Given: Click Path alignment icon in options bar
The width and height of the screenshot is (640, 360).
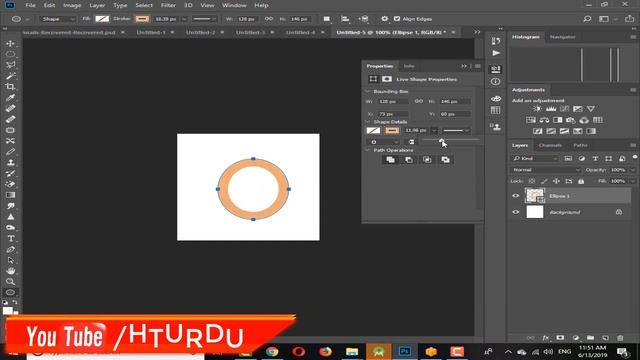Looking at the screenshot, I should coord(345,19).
